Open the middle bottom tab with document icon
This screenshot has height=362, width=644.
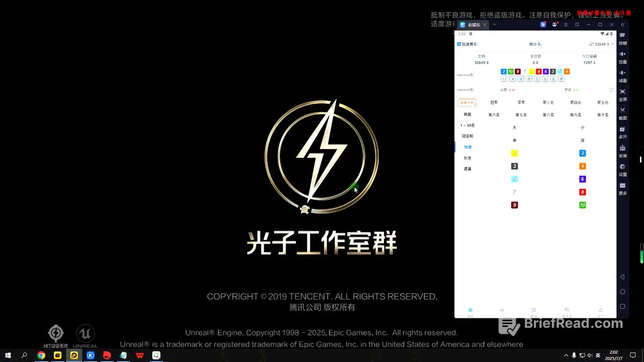click(534, 311)
